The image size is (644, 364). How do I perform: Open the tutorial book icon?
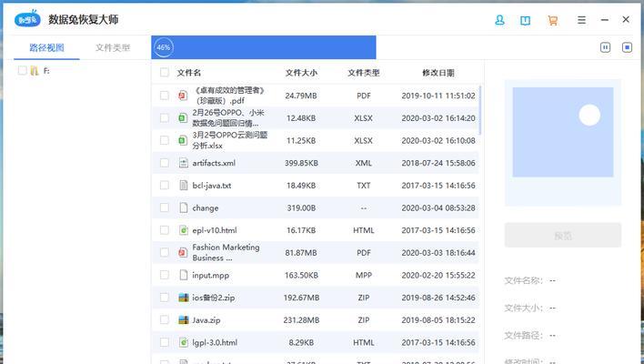pyautogui.click(x=526, y=20)
